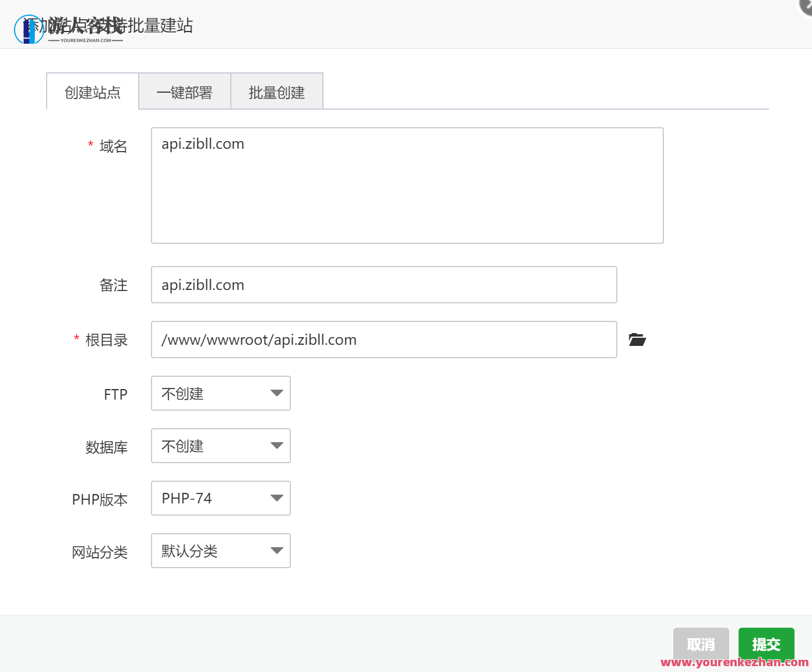
Task: Open the 数据库 creation dropdown
Action: pos(220,446)
